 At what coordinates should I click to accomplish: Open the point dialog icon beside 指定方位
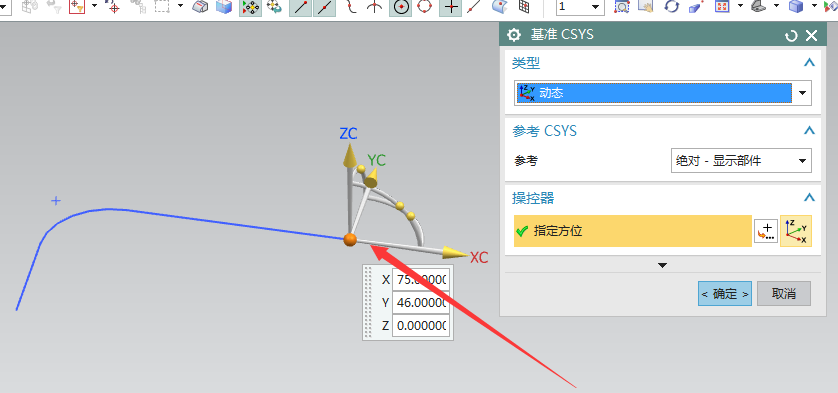point(766,231)
